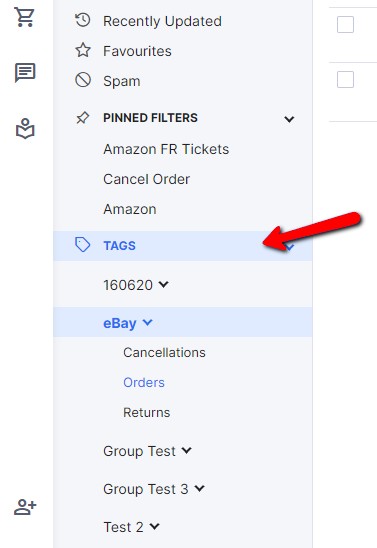The image size is (377, 548).
Task: Click the add user icon
Action: pos(25,506)
